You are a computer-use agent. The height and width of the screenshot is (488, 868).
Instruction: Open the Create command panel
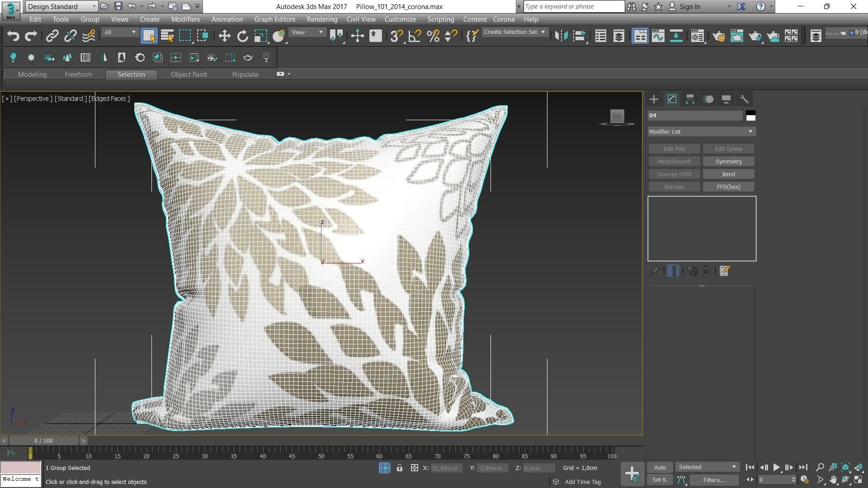(654, 99)
